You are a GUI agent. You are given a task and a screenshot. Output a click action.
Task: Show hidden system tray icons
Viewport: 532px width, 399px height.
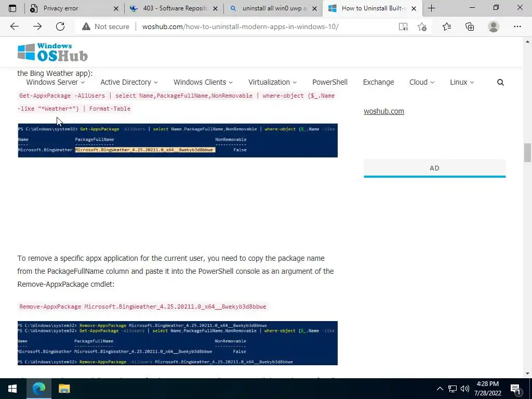click(440, 389)
